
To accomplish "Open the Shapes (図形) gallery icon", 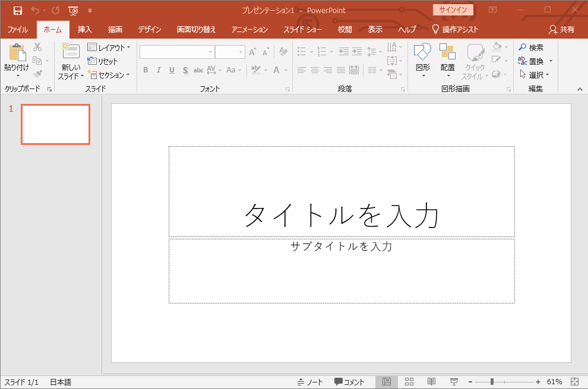I will (x=422, y=53).
